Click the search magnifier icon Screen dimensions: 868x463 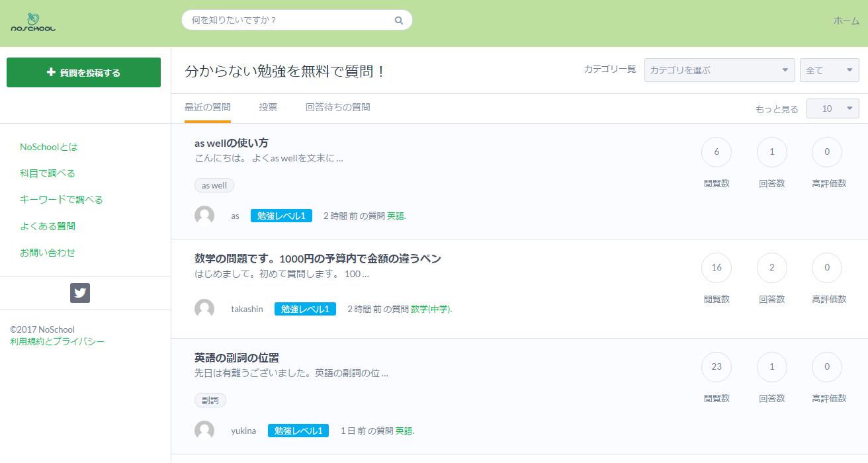398,21
